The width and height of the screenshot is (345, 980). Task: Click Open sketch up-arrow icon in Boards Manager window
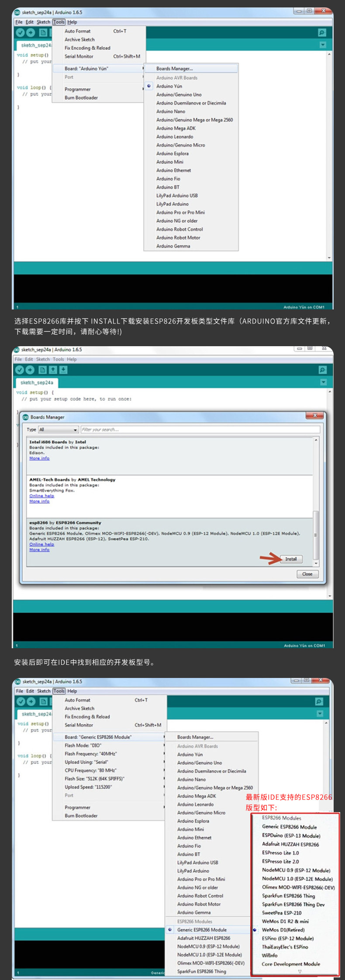pos(53,370)
